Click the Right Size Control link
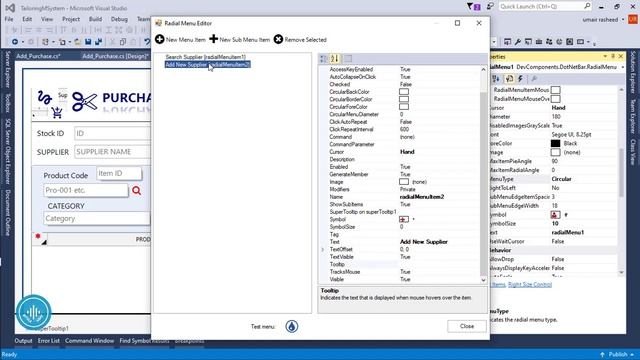This screenshot has width=640, height=360. point(530,284)
